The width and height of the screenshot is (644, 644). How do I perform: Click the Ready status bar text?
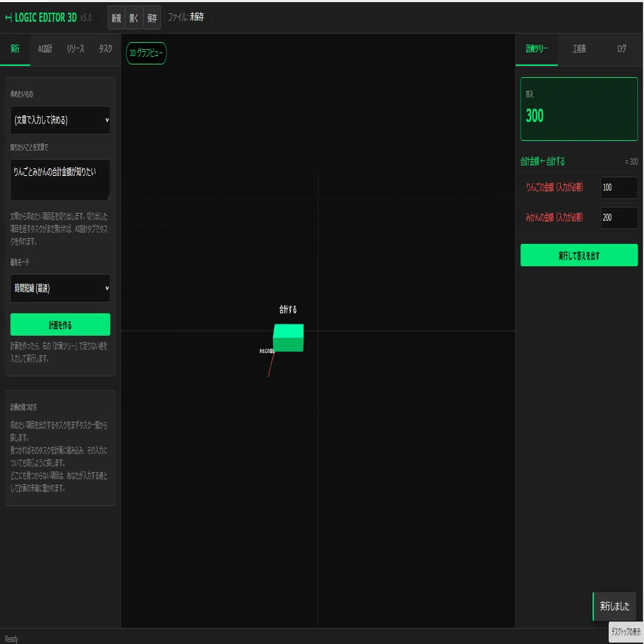pyautogui.click(x=11, y=638)
